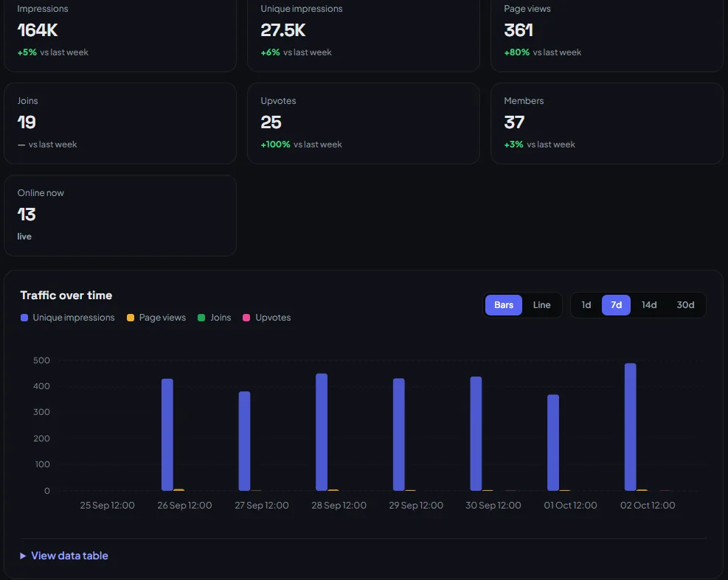Viewport: 728px width, 580px height.
Task: Select the 30d time range
Action: [684, 305]
